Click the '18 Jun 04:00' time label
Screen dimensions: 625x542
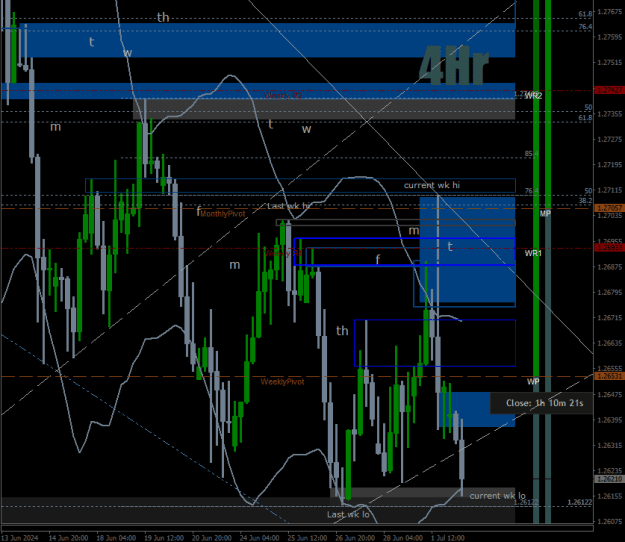[x=116, y=538]
